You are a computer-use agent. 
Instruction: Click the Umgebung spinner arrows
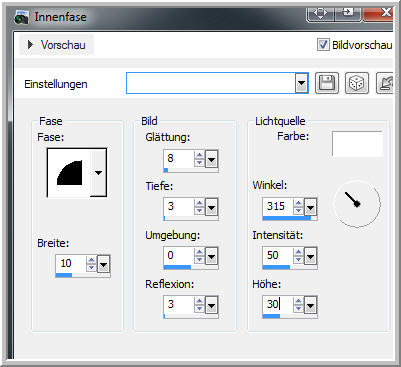[x=199, y=256]
